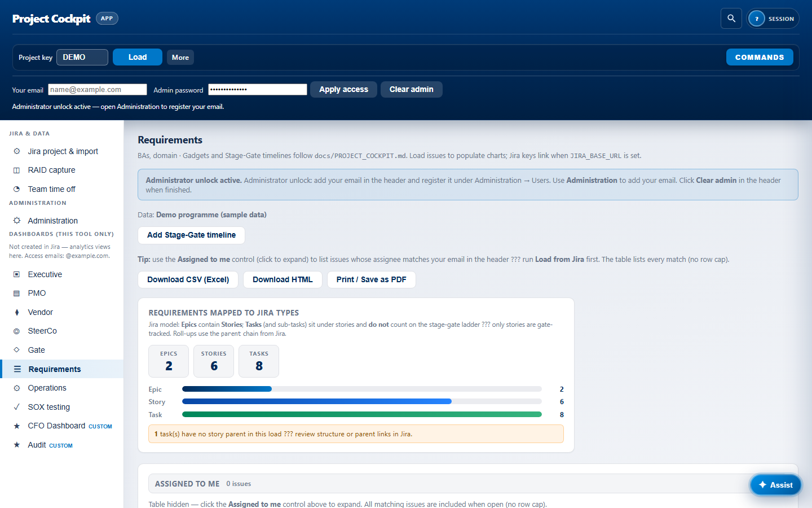This screenshot has height=508, width=812.
Task: Click the orphan task warning banner
Action: tap(356, 434)
